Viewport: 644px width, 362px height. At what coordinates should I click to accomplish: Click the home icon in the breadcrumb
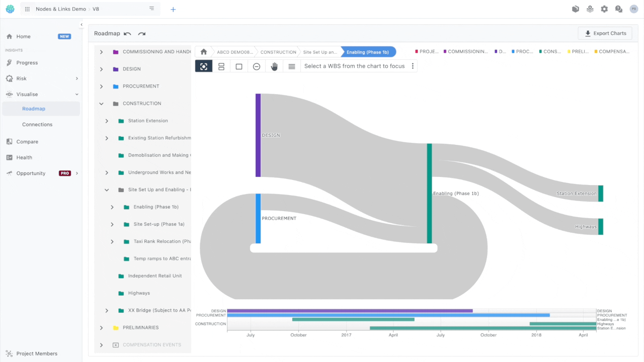coord(204,52)
